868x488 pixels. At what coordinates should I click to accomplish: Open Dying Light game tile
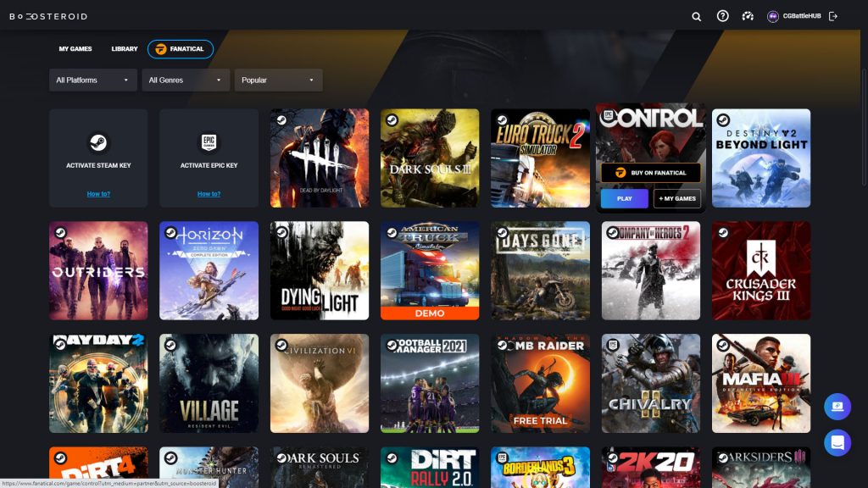[320, 270]
